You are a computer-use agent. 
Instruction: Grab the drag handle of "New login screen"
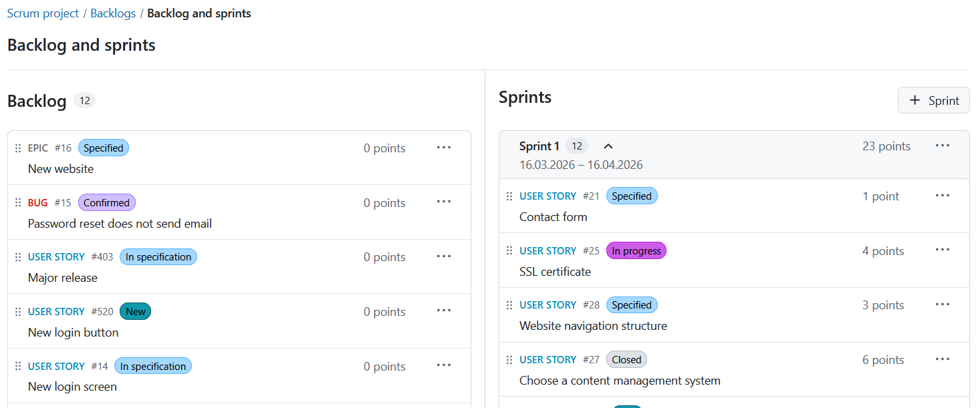coord(17,365)
